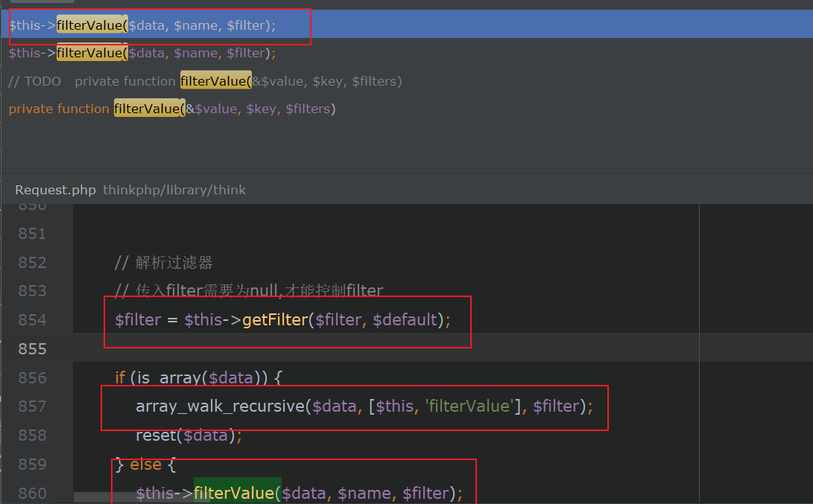Select the highlighted first filterValue search result
The width and height of the screenshot is (813, 504).
142,25
